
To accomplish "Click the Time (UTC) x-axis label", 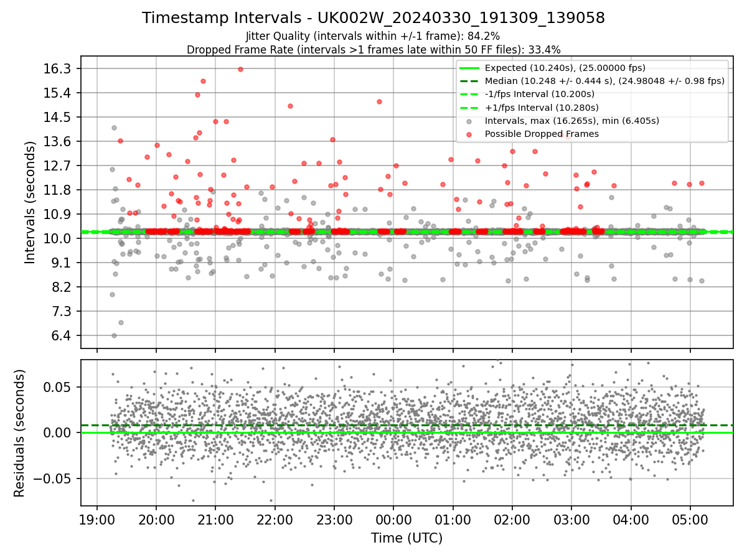I will click(406, 538).
